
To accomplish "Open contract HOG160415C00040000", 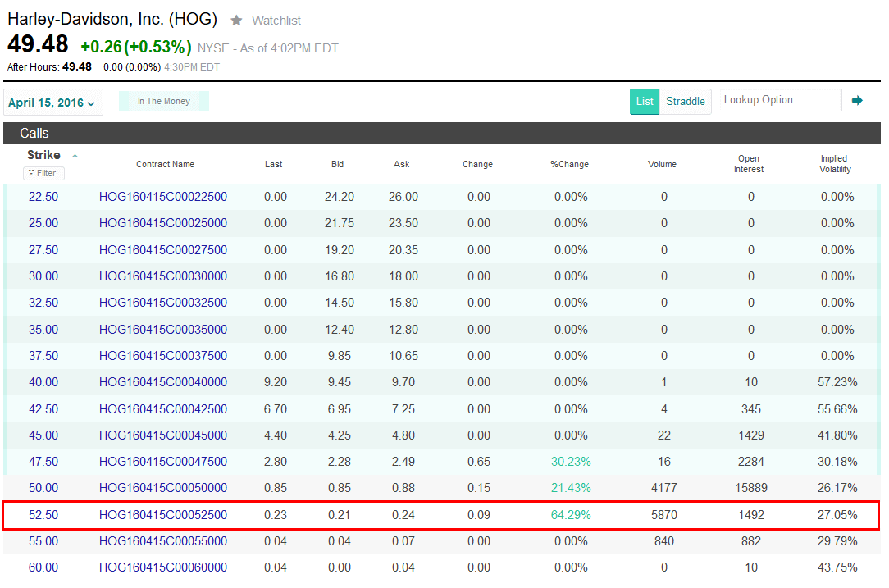I will tap(163, 382).
